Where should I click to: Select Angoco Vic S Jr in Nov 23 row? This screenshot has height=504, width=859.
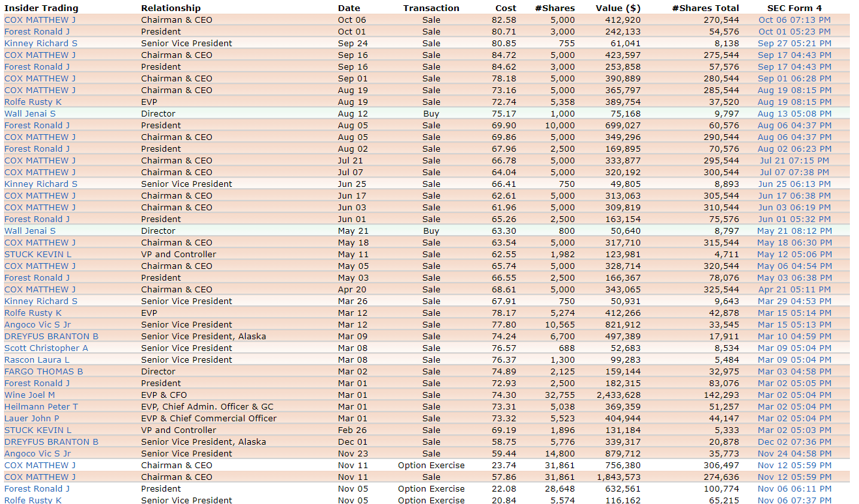(38, 454)
